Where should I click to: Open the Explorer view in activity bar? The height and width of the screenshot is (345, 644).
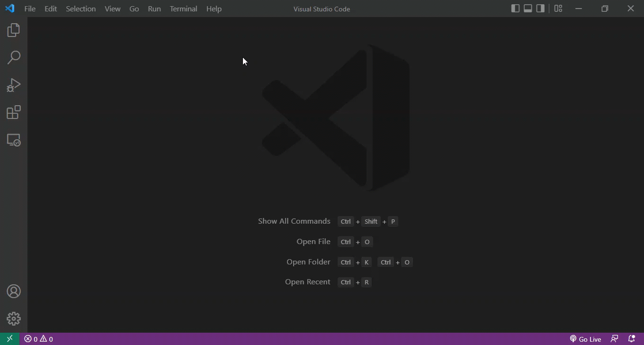[x=14, y=30]
